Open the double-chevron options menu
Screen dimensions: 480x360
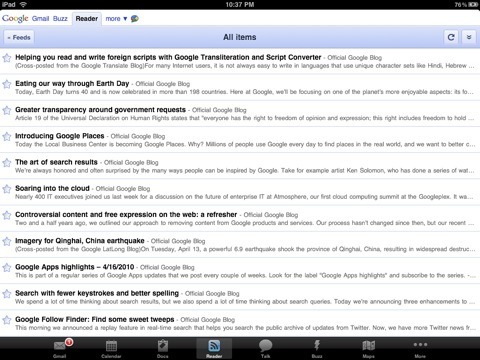pyautogui.click(x=469, y=37)
